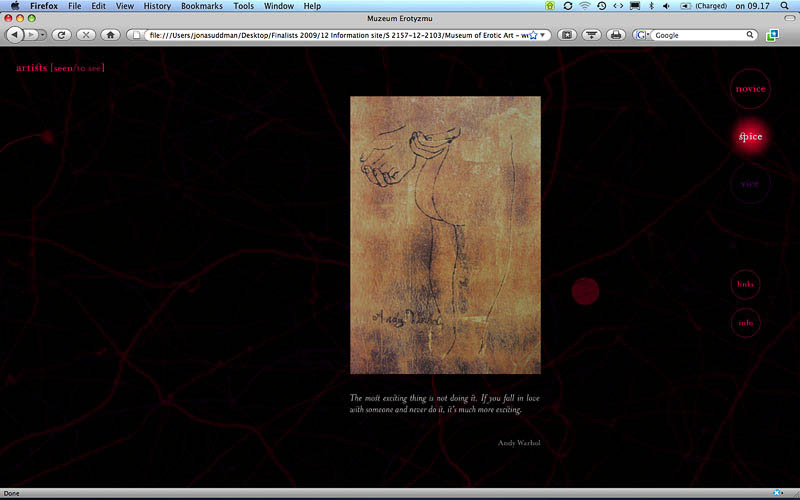This screenshot has width=800, height=500.
Task: Go to the Home page icon
Action: pyautogui.click(x=110, y=35)
